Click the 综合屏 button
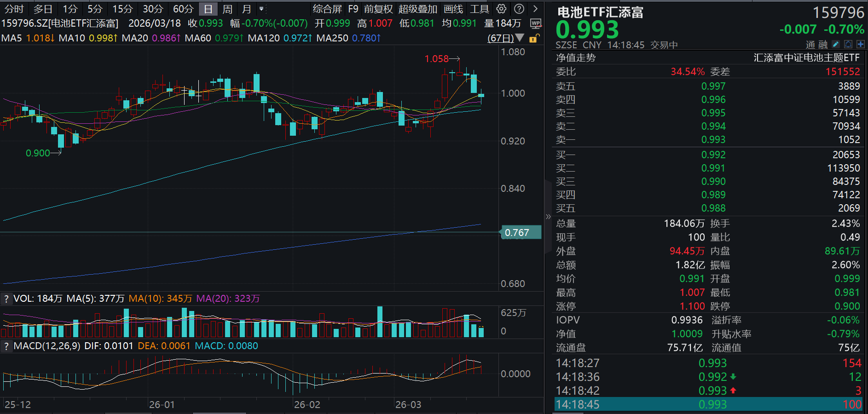Screen dimensions: 868x414 [327, 9]
